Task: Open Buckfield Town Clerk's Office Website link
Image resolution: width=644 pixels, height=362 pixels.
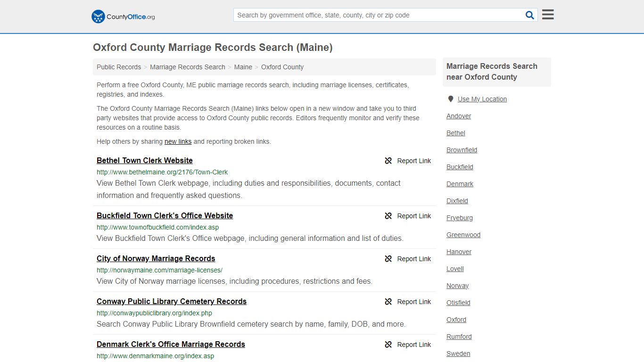Action: click(165, 215)
